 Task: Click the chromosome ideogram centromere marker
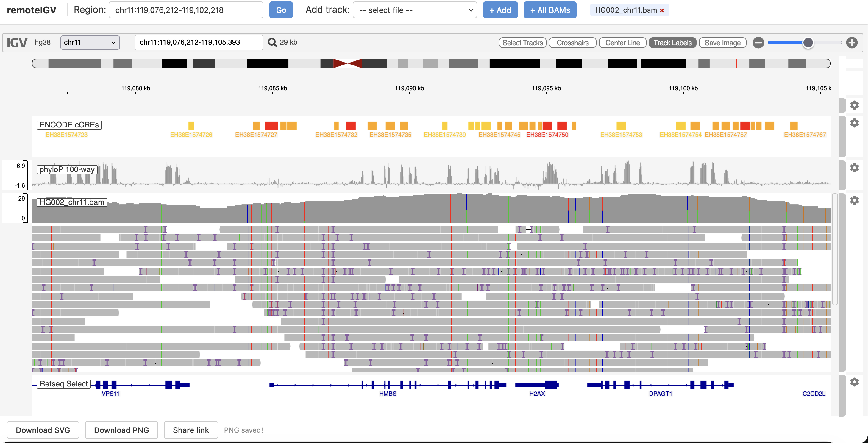pyautogui.click(x=347, y=63)
